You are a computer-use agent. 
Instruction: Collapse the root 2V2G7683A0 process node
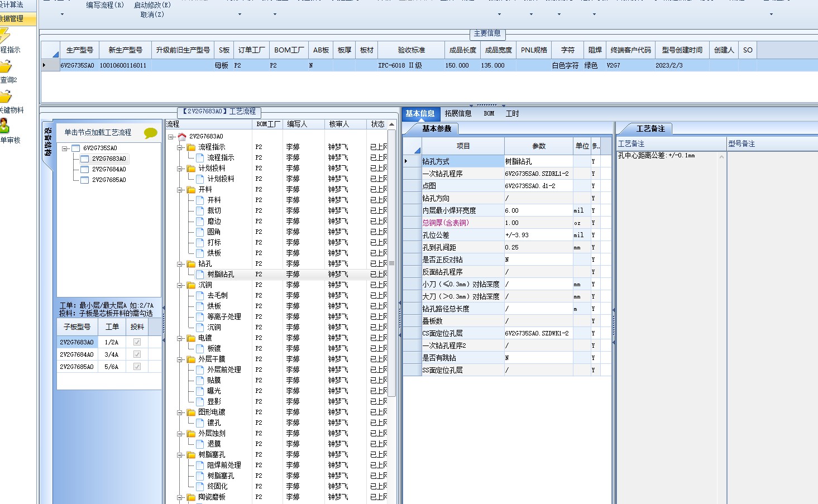[x=171, y=136]
